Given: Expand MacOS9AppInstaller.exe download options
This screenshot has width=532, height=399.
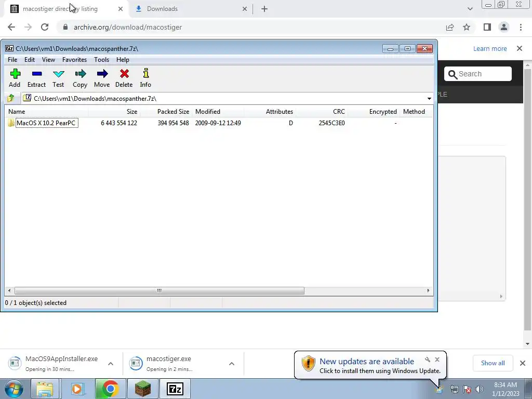Looking at the screenshot, I should tap(111, 364).
